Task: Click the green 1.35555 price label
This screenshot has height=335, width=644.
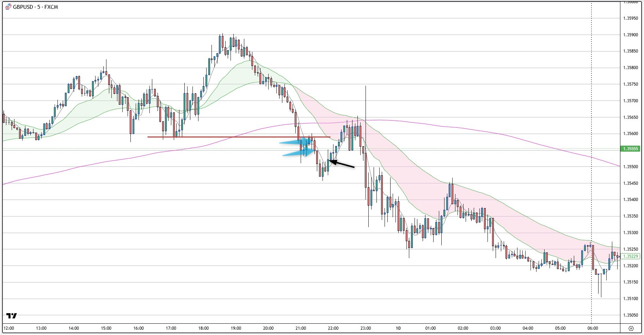Action: [x=631, y=149]
